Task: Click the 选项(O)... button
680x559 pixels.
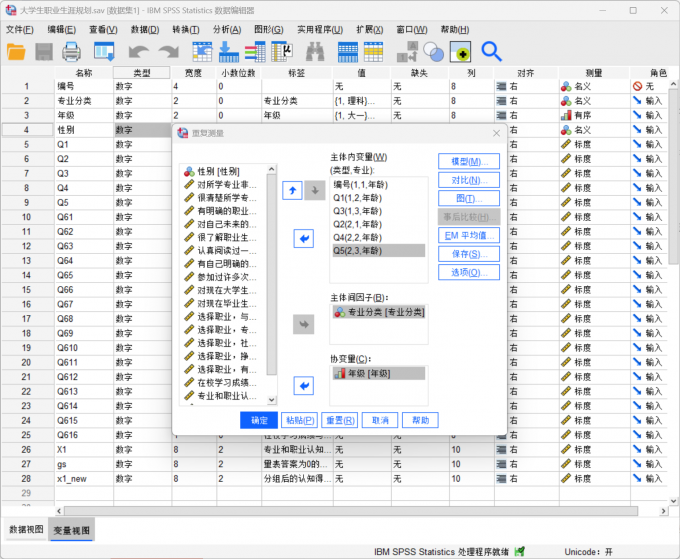Action: click(469, 272)
